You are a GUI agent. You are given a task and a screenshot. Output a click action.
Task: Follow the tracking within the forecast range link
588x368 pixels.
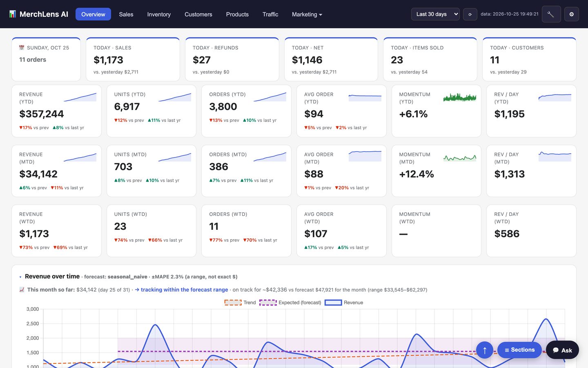pyautogui.click(x=181, y=289)
